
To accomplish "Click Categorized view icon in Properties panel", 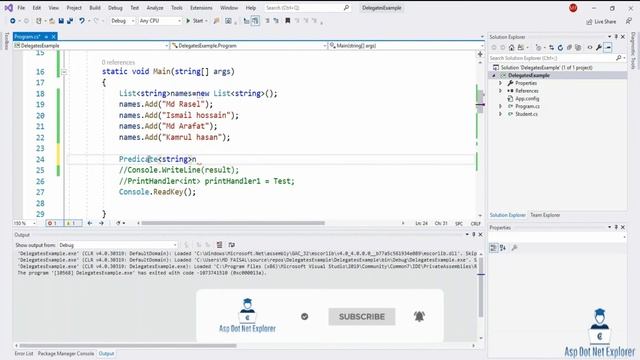I will [493, 247].
